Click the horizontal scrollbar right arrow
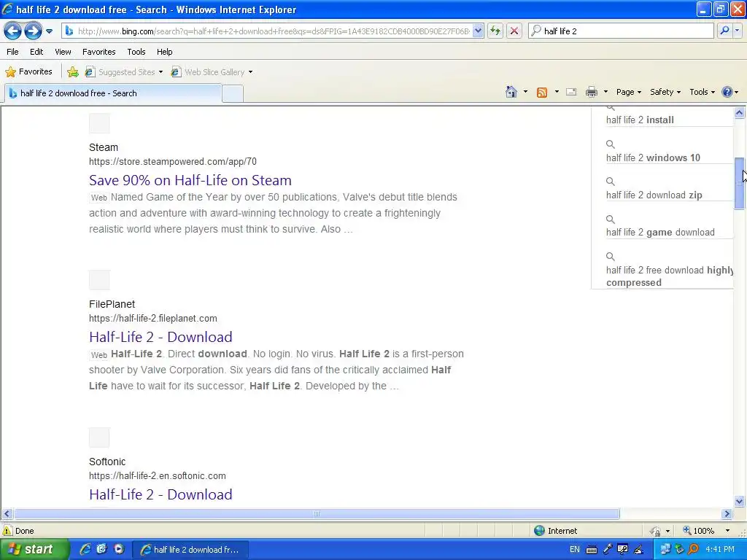 [x=727, y=514]
